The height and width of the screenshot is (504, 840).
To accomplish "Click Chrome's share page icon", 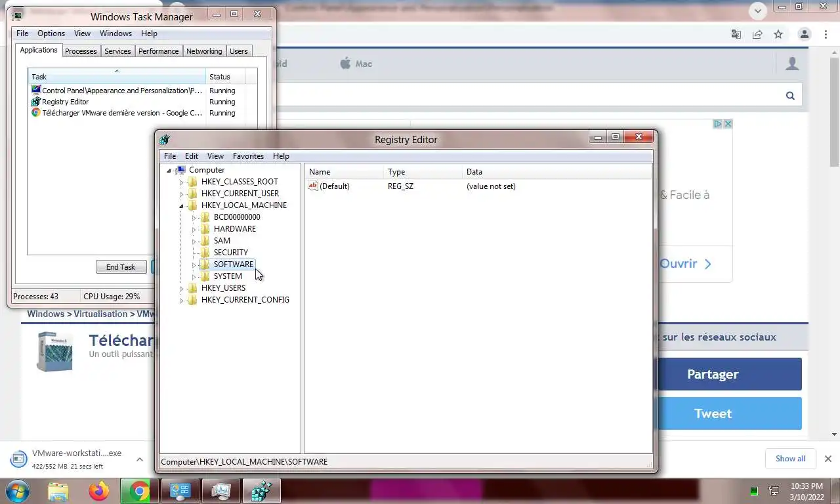I will coord(757,34).
